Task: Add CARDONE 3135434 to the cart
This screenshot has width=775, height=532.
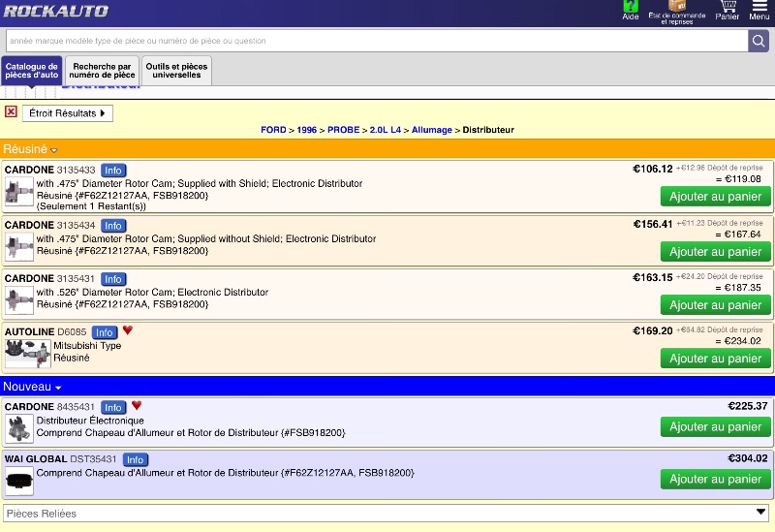Action: tap(715, 252)
